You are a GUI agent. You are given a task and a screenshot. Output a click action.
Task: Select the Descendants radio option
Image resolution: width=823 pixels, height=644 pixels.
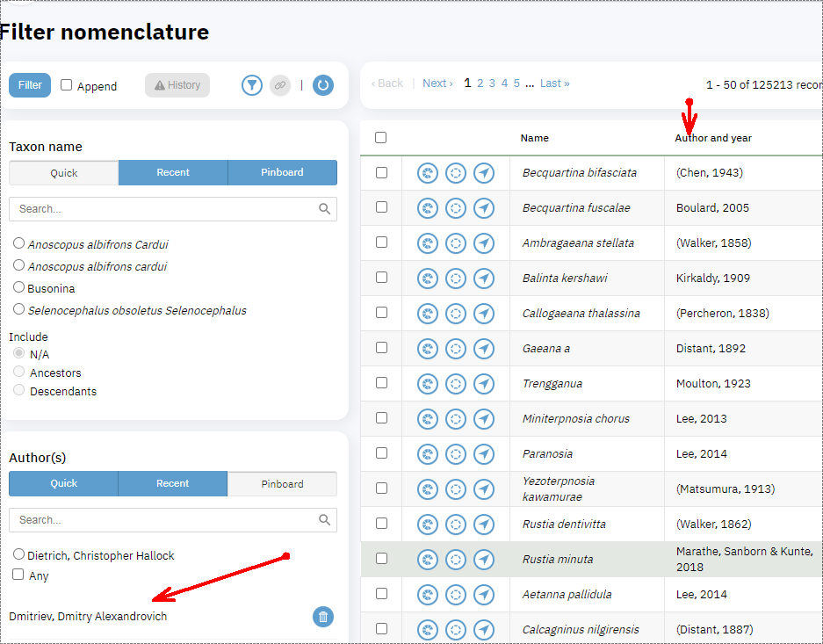coord(18,391)
